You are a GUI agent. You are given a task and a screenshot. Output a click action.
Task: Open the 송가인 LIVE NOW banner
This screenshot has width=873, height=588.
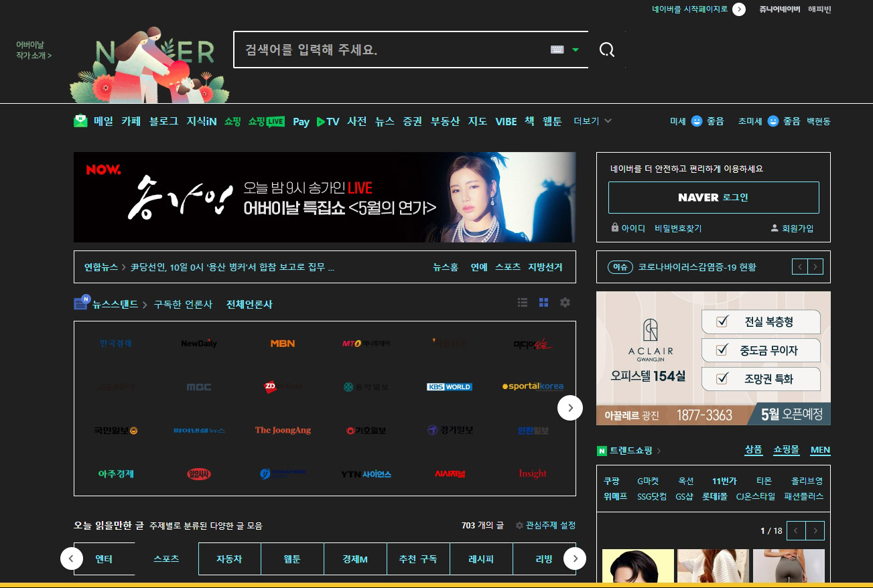(x=324, y=197)
